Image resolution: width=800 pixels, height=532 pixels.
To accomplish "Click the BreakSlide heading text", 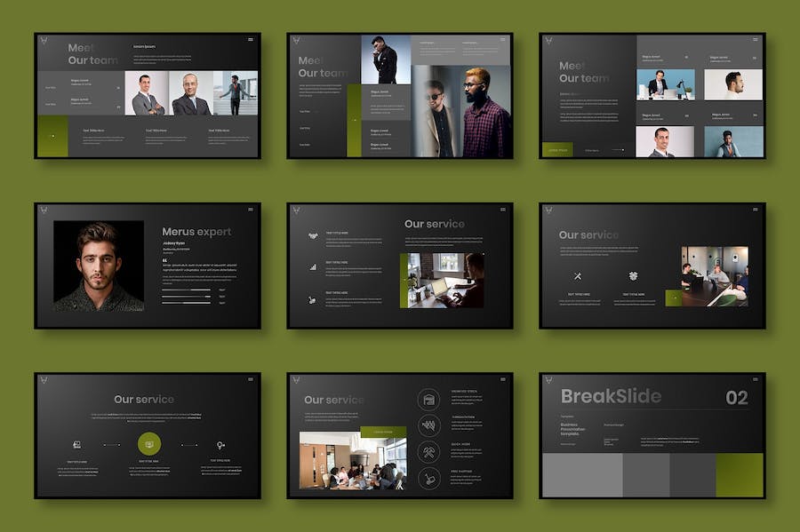I will tap(611, 397).
